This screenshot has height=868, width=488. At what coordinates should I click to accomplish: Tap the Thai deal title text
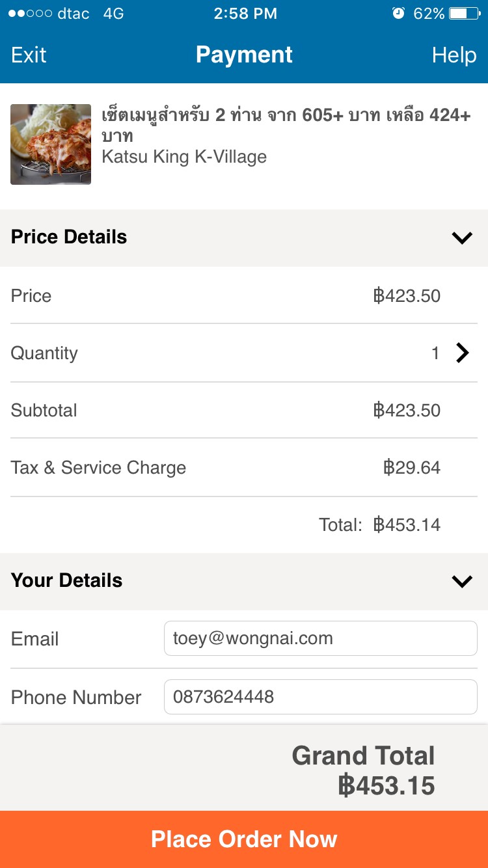point(286,126)
